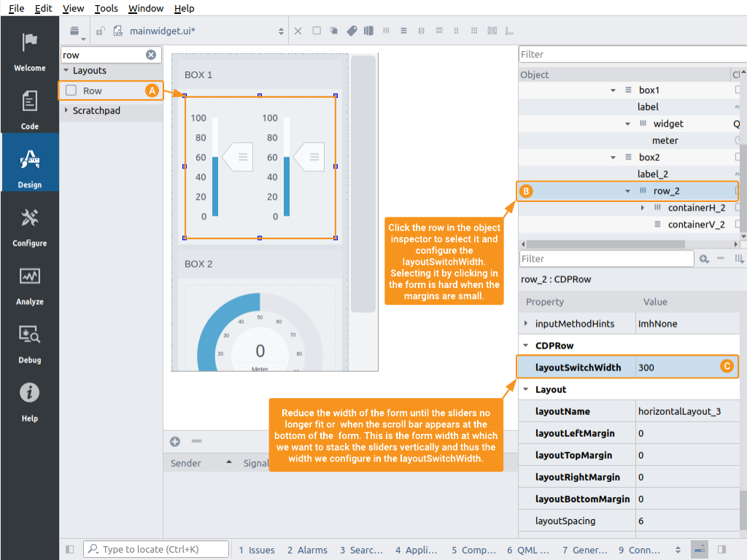
Task: Open the Welcome mode
Action: tap(29, 50)
